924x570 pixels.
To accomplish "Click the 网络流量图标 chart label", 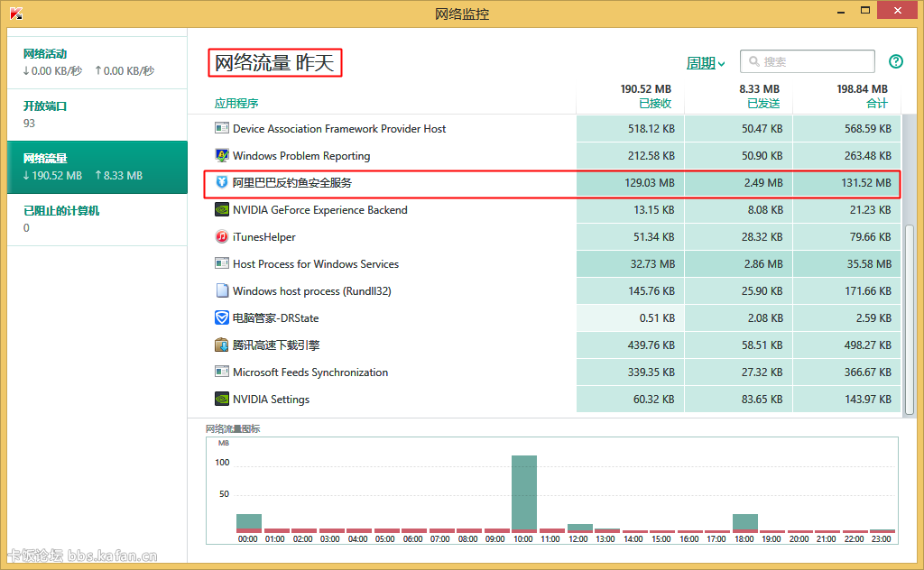I will pyautogui.click(x=233, y=428).
